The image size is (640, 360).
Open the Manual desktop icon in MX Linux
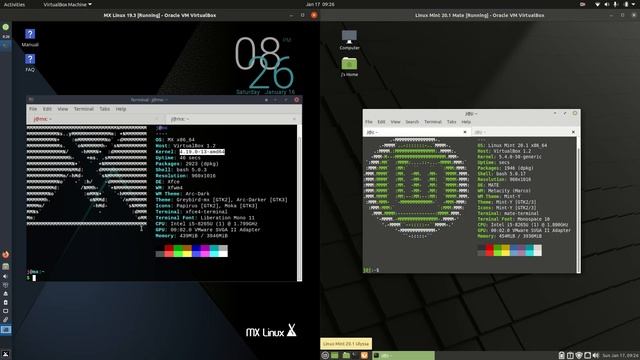[30, 38]
